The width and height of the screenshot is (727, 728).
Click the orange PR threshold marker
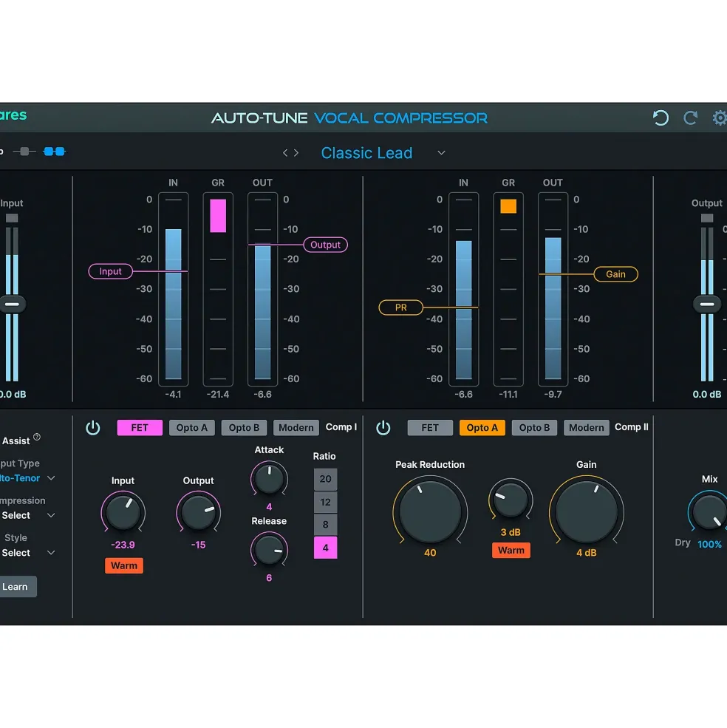pyautogui.click(x=401, y=307)
